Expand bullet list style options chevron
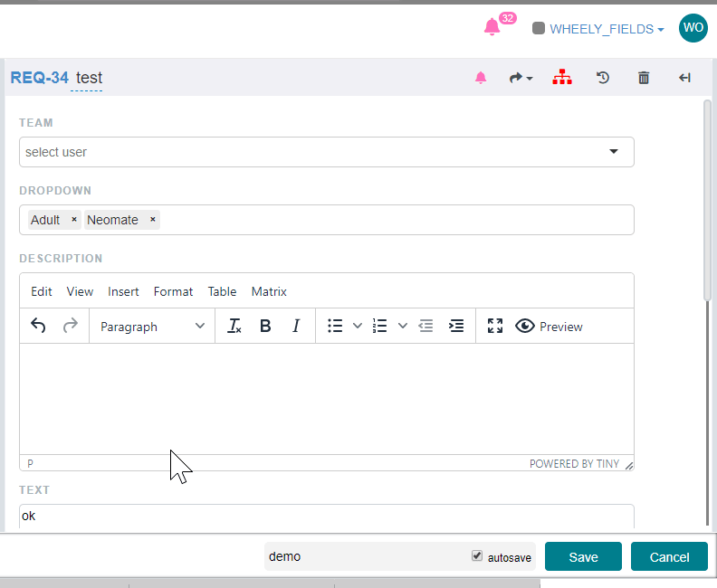Screen dimensions: 717x588 pyautogui.click(x=357, y=326)
